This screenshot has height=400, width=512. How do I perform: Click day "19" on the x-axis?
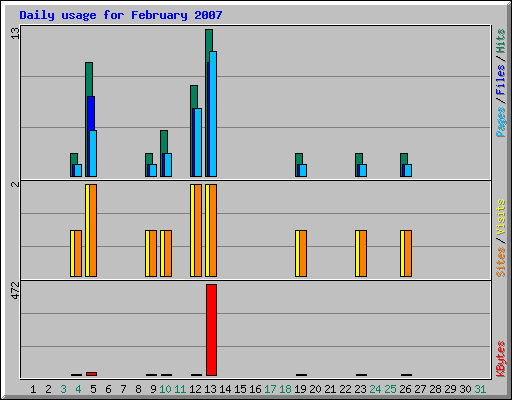coord(300,389)
